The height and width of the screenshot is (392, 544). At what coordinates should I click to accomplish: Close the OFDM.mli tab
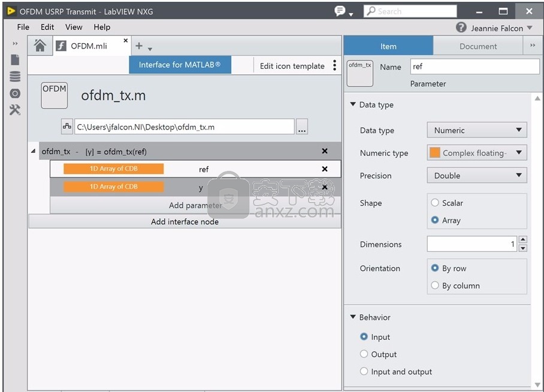[126, 41]
